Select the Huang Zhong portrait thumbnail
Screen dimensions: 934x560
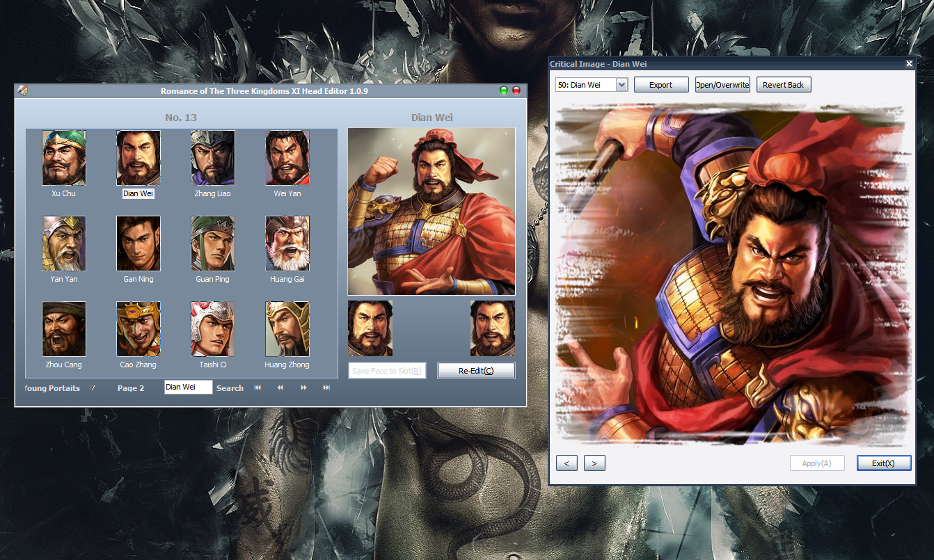pos(287,329)
